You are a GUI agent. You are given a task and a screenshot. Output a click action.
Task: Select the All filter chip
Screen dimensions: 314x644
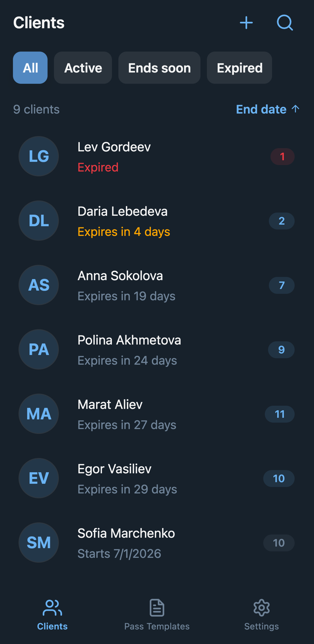30,68
